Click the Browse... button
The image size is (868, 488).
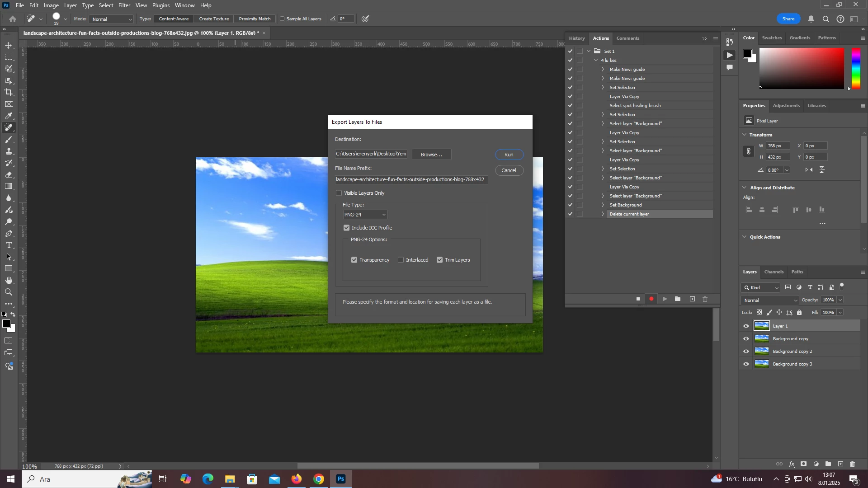(x=431, y=155)
